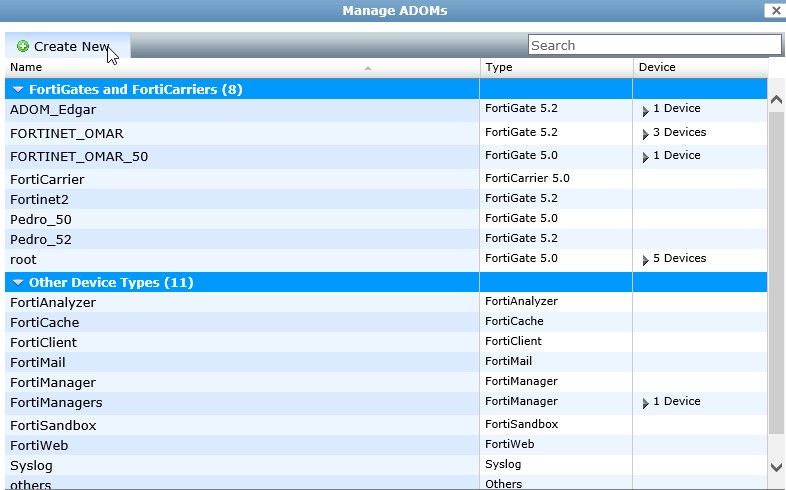786x490 pixels.
Task: Select the Syslog ADOM row
Action: (x=31, y=466)
